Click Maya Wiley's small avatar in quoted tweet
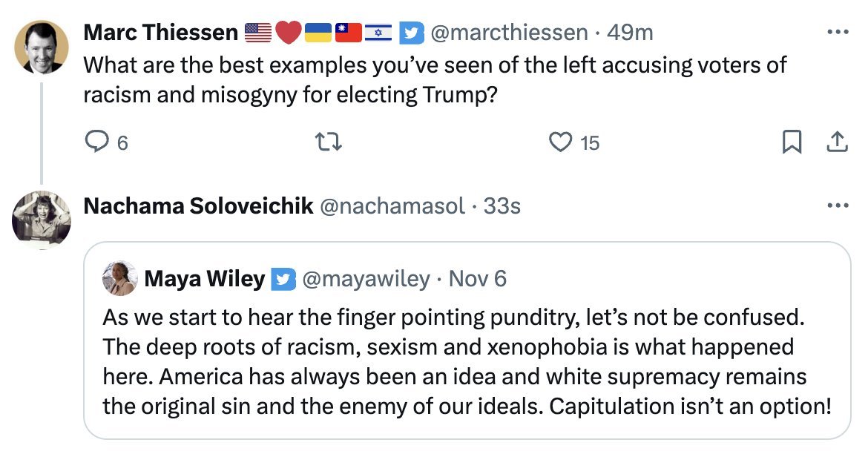Screen dimensions: 868x454 pyautogui.click(x=121, y=279)
